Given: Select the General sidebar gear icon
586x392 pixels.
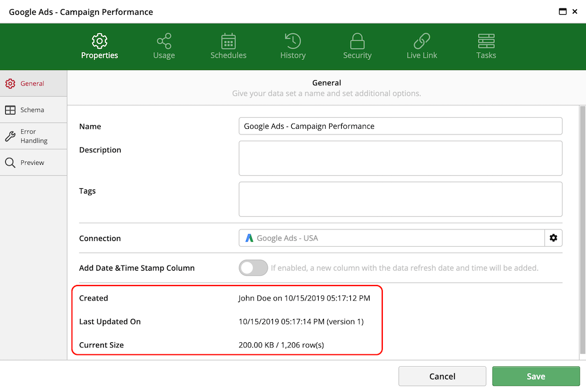Looking at the screenshot, I should point(10,84).
